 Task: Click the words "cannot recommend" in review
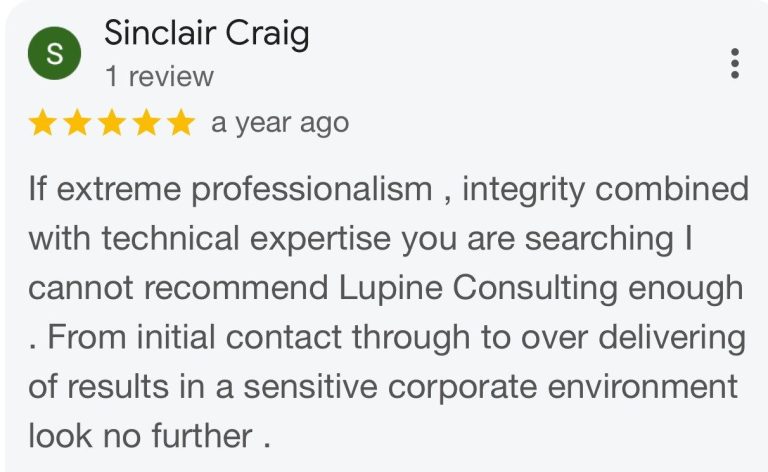click(174, 288)
